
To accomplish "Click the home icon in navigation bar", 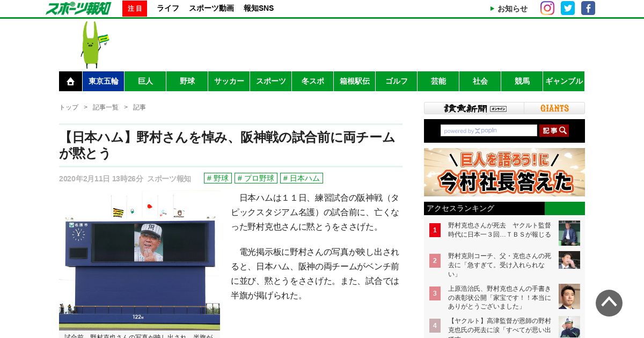I will point(70,82).
